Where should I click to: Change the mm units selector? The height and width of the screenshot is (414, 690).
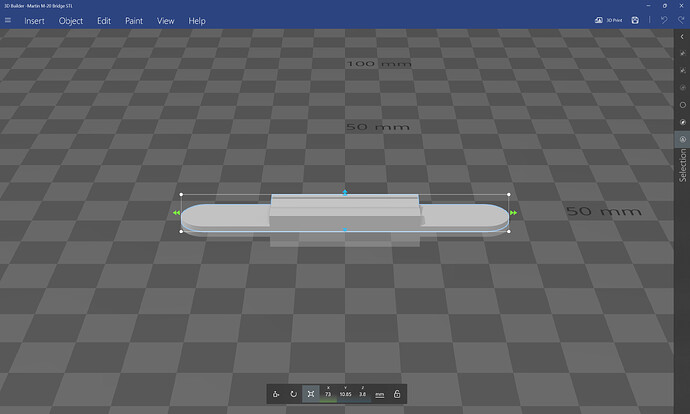379,395
